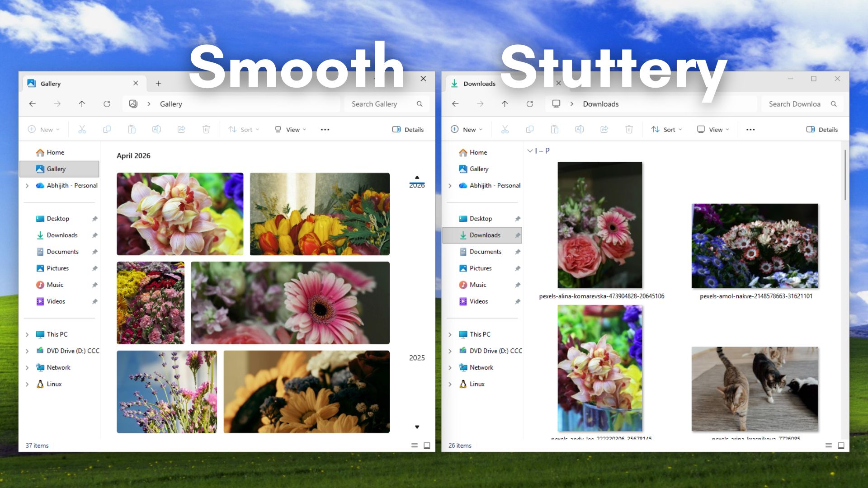Click the Back navigation button in Gallery
The image size is (868, 488).
32,103
